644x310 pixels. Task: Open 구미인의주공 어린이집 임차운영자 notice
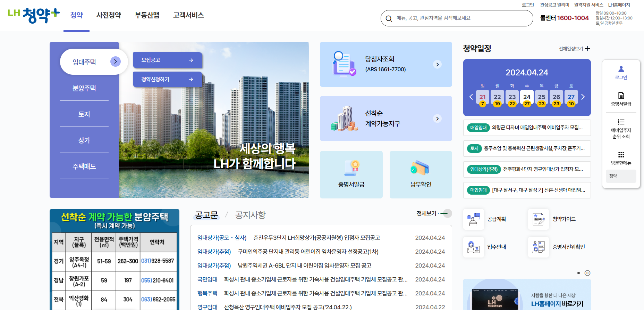(308, 252)
